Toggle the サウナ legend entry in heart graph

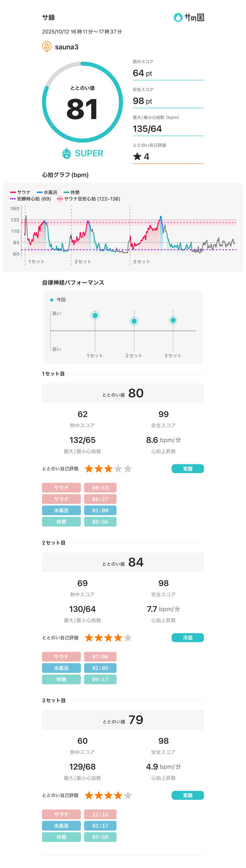click(21, 192)
